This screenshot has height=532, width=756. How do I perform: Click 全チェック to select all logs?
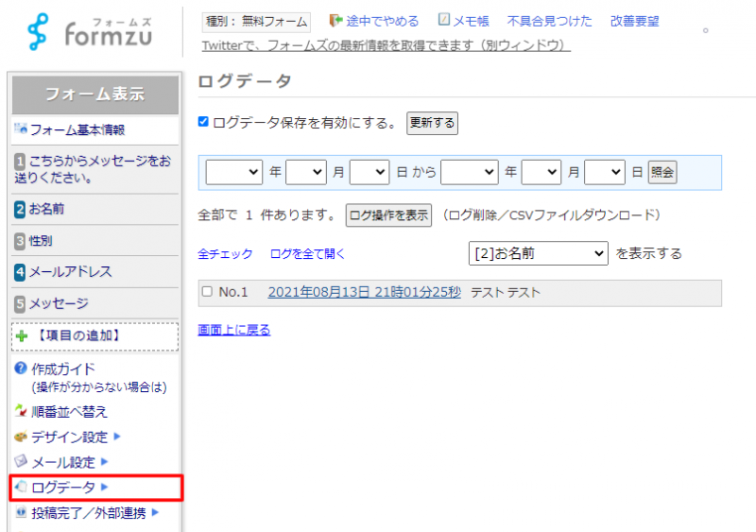click(x=225, y=253)
